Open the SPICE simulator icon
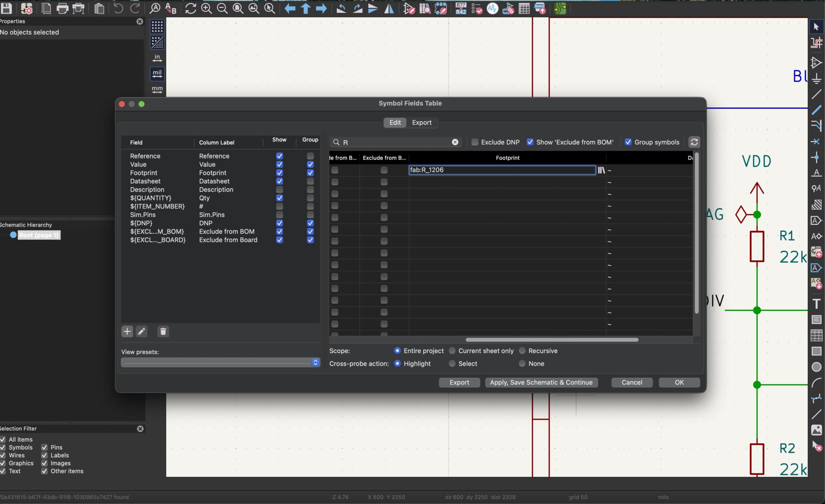 (x=493, y=9)
